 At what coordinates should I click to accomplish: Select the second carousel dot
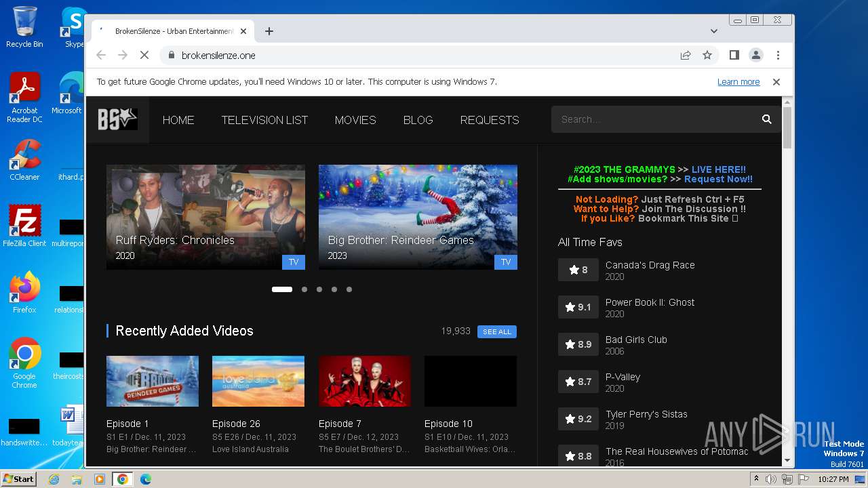(x=304, y=289)
